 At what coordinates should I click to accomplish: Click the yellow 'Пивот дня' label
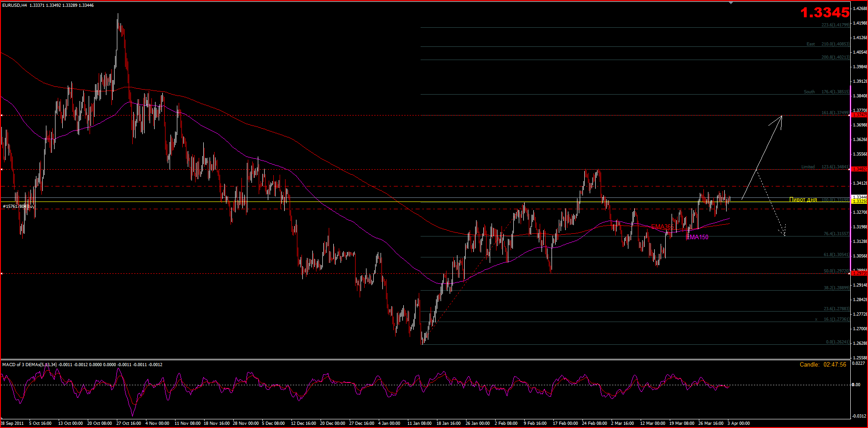tap(803, 200)
